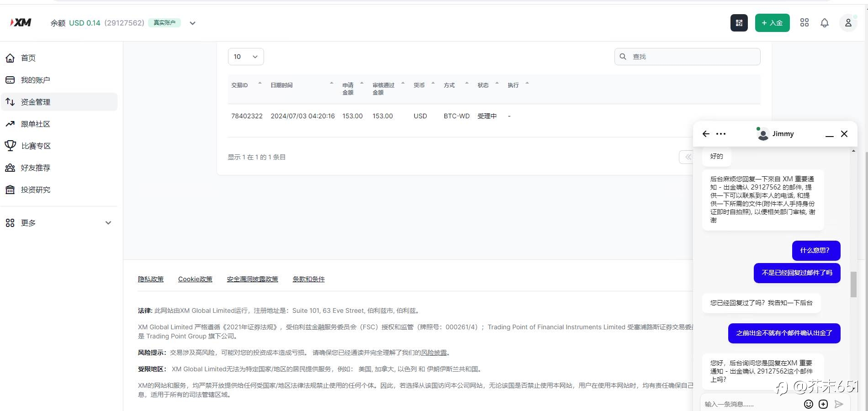Click the add attachment plus icon
Screen dimensions: 868x411
point(823,404)
